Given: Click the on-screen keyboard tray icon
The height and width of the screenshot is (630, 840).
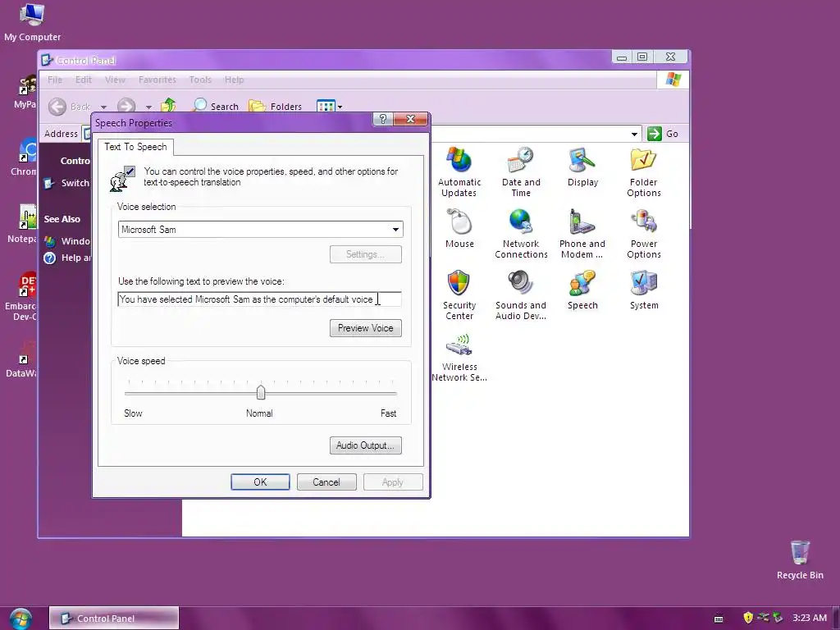Looking at the screenshot, I should coord(719,619).
